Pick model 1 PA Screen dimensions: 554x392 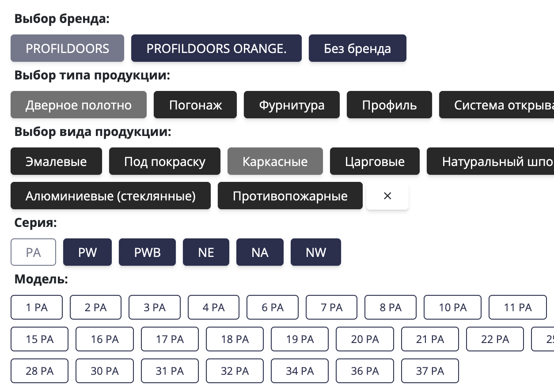point(37,307)
